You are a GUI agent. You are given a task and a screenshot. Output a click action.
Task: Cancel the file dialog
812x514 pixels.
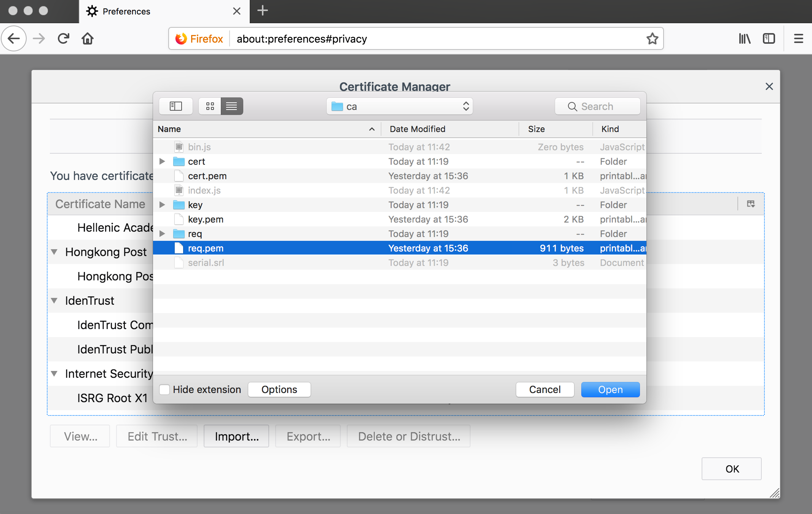click(x=544, y=390)
